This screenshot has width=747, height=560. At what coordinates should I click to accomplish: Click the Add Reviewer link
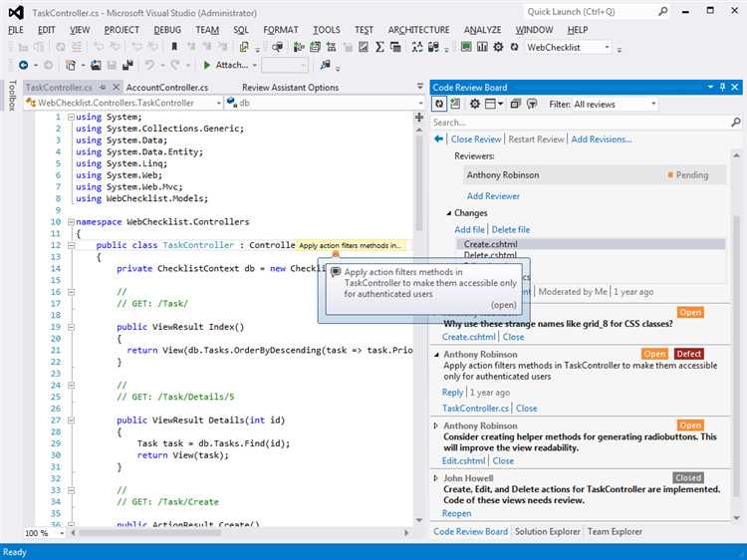pyautogui.click(x=493, y=196)
